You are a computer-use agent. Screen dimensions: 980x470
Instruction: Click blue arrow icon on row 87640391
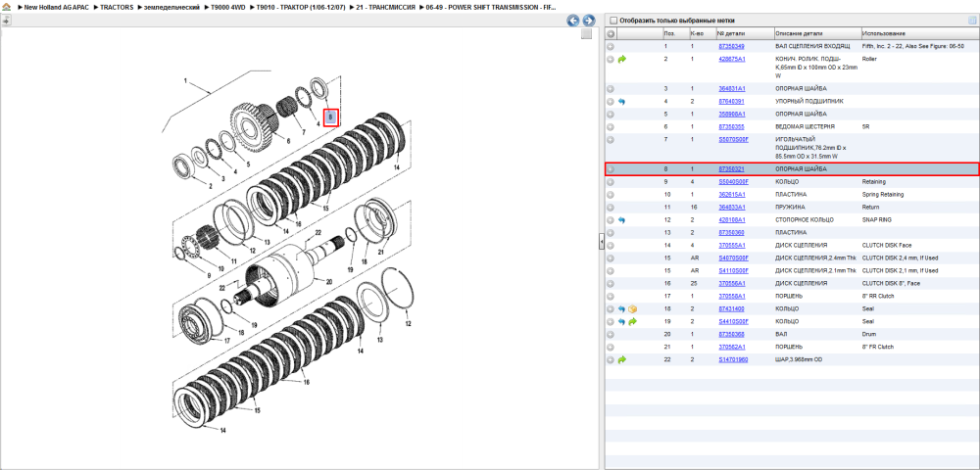point(622,101)
